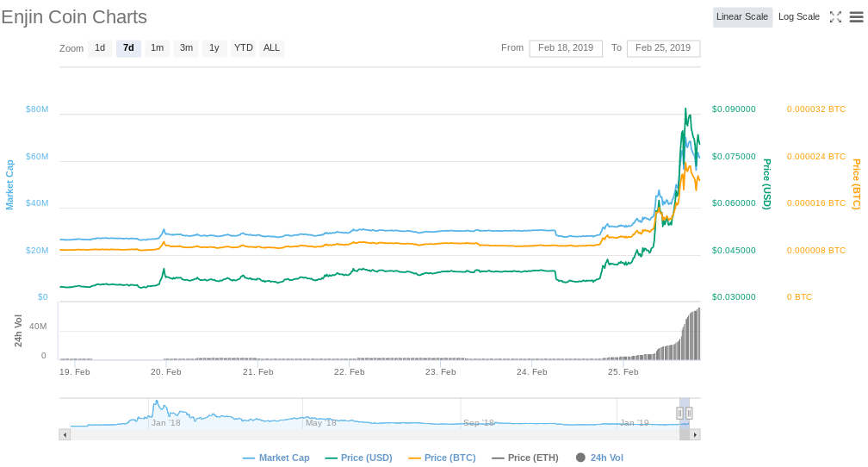Screen dimensions: 868x467
Task: Click the $0.090000 USD axis label
Action: pos(734,109)
